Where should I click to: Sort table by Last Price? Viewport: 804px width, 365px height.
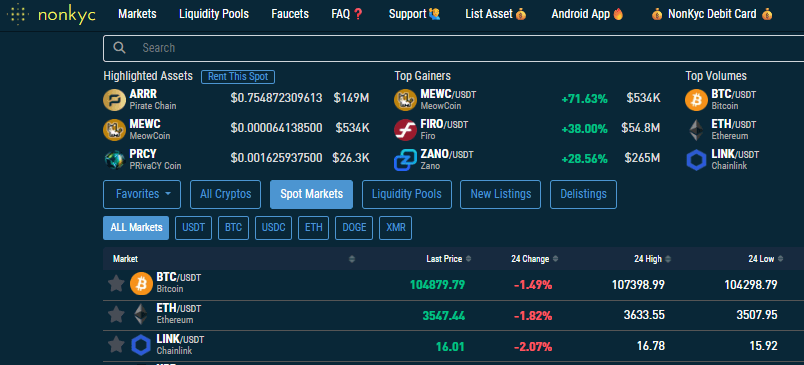click(449, 259)
